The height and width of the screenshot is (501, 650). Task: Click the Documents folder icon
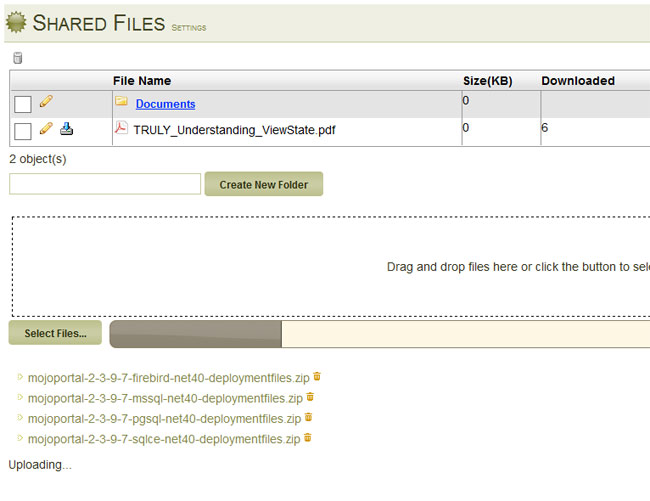(x=121, y=102)
